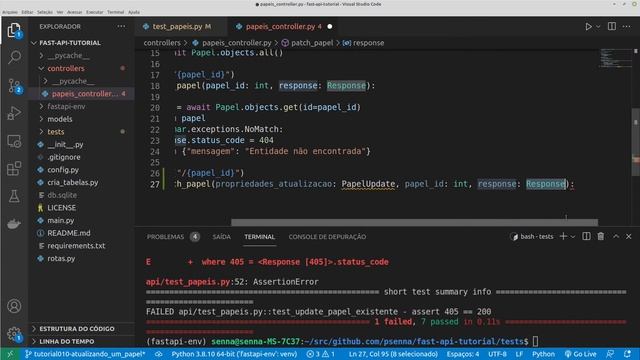Open the Explorer view in activity bar
This screenshot has width=640, height=360.
tap(14, 31)
